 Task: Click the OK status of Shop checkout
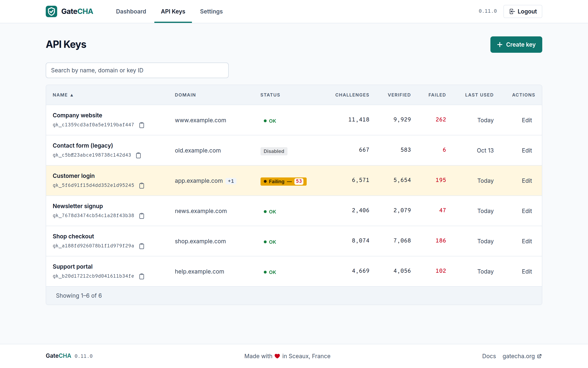(x=270, y=242)
